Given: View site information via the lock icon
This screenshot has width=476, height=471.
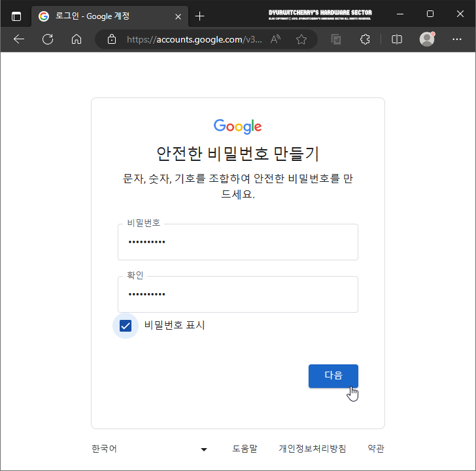Looking at the screenshot, I should pyautogui.click(x=112, y=39).
